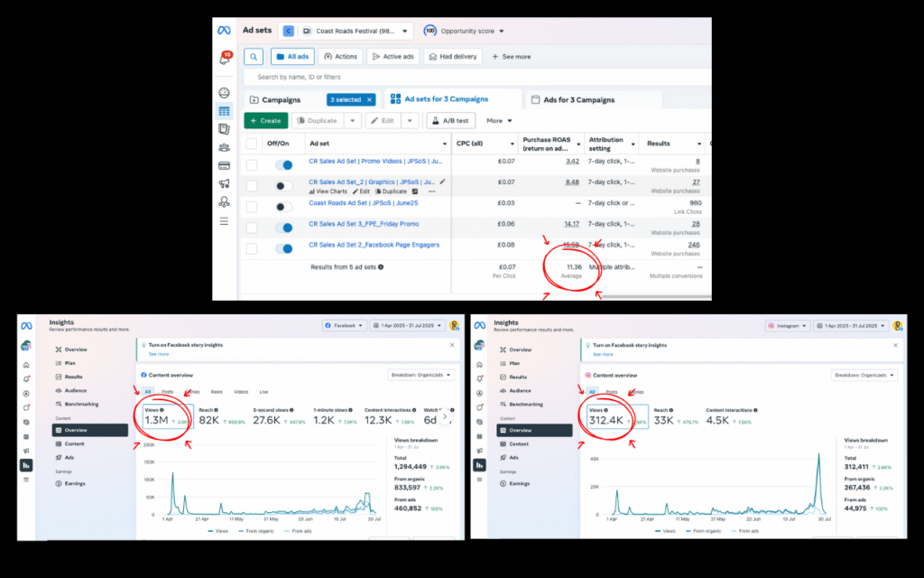The width and height of the screenshot is (924, 578).
Task: Apply the Active ads filter
Action: 393,57
